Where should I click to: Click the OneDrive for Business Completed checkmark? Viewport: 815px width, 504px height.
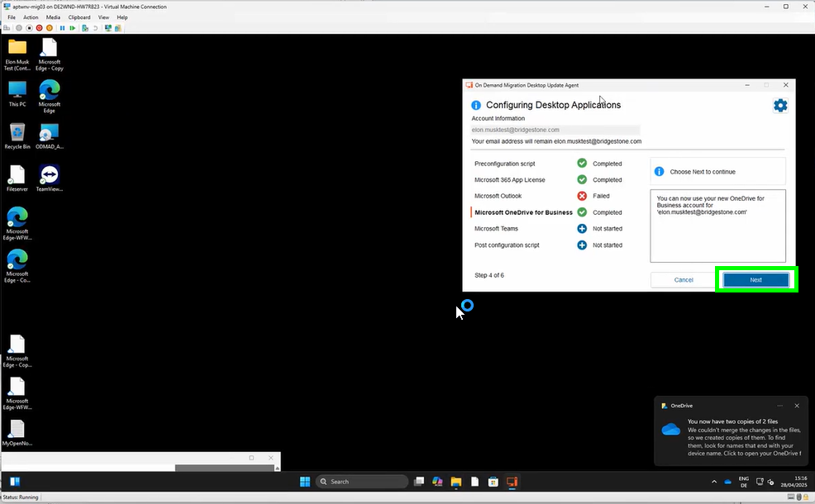582,212
